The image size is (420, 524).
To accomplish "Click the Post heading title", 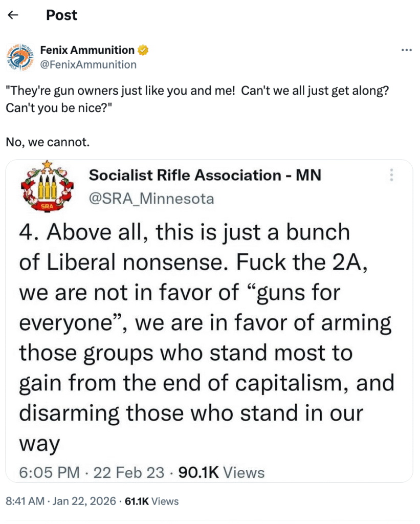I will 61,15.
